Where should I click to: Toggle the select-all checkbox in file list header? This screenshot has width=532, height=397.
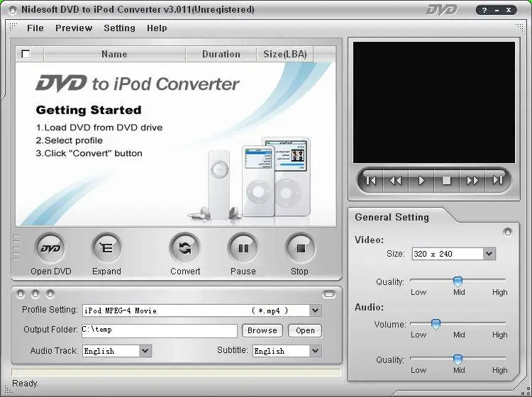(26, 54)
